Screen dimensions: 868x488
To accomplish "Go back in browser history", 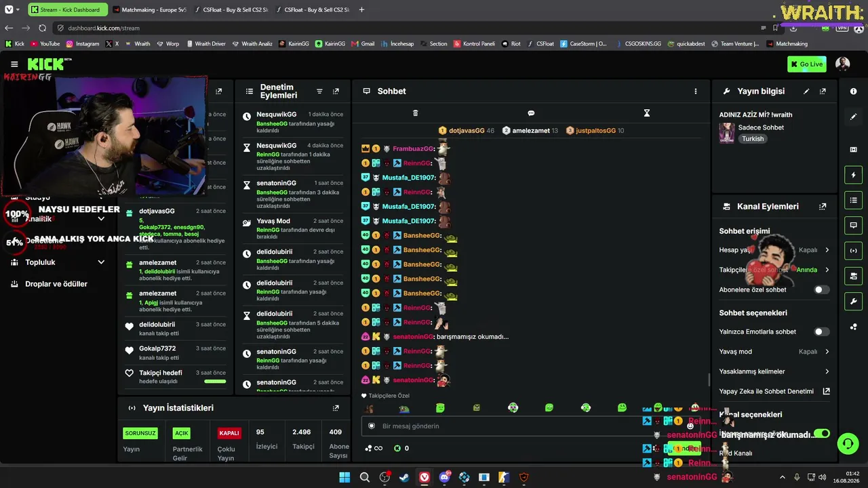I will pos(9,28).
